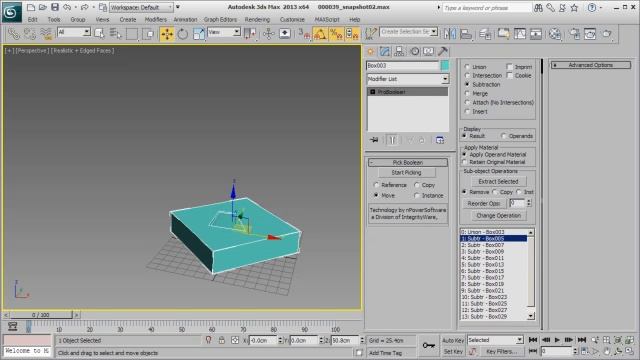This screenshot has height=360, width=640.
Task: Click the Unlink Selection tool
Action: click(30, 34)
